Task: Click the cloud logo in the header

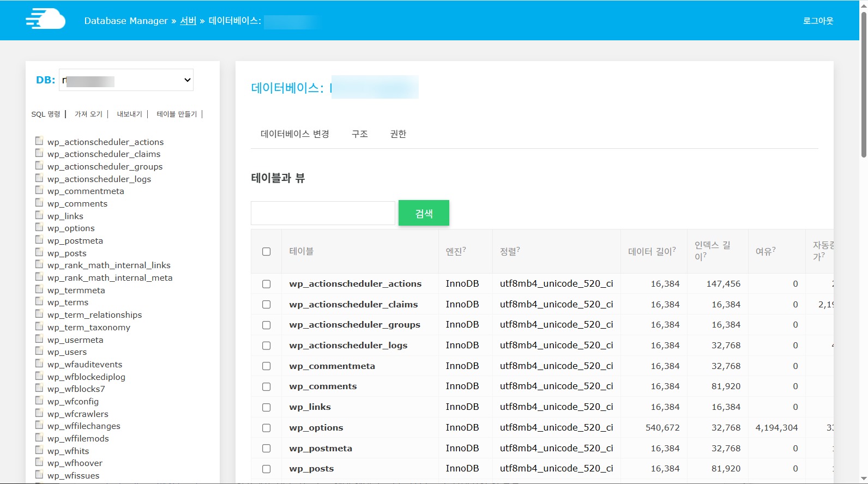Action: pyautogui.click(x=45, y=19)
